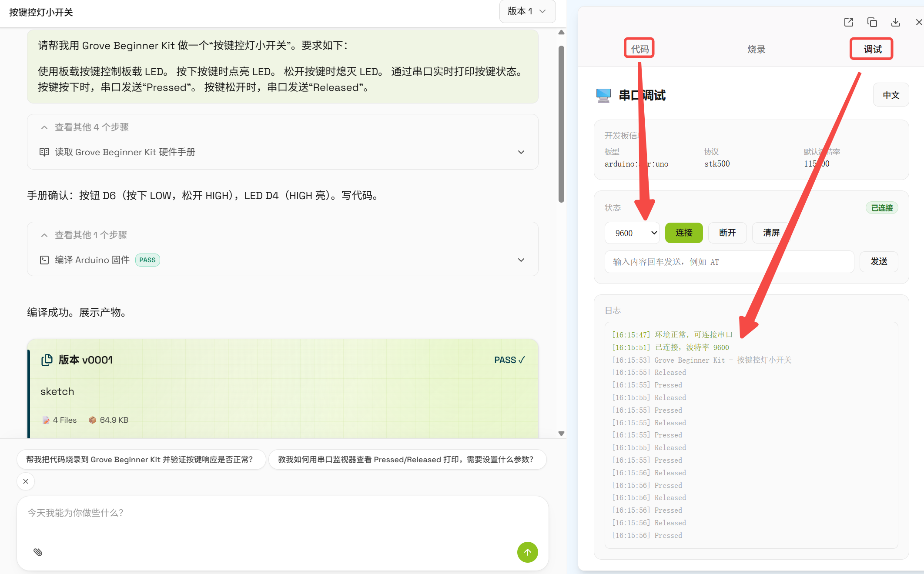This screenshot has height=574, width=924.
Task: Expand the 编译 Arduino 固件 step
Action: tap(282, 260)
